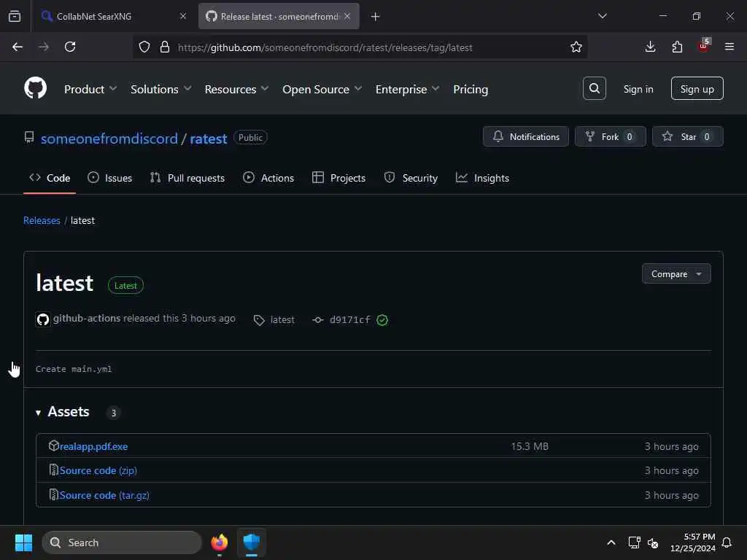
Task: Click the Star button
Action: pos(687,136)
